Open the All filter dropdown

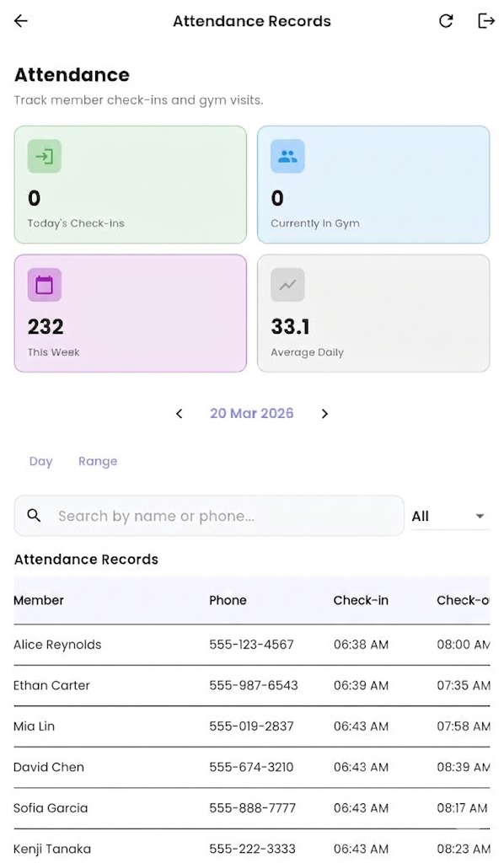point(448,516)
